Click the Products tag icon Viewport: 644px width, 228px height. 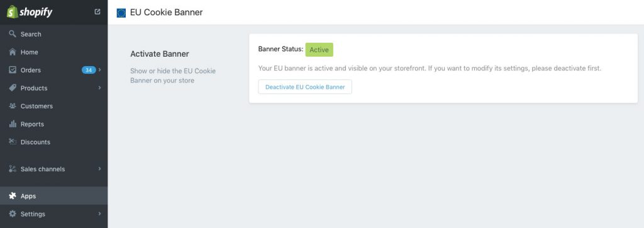[13, 88]
